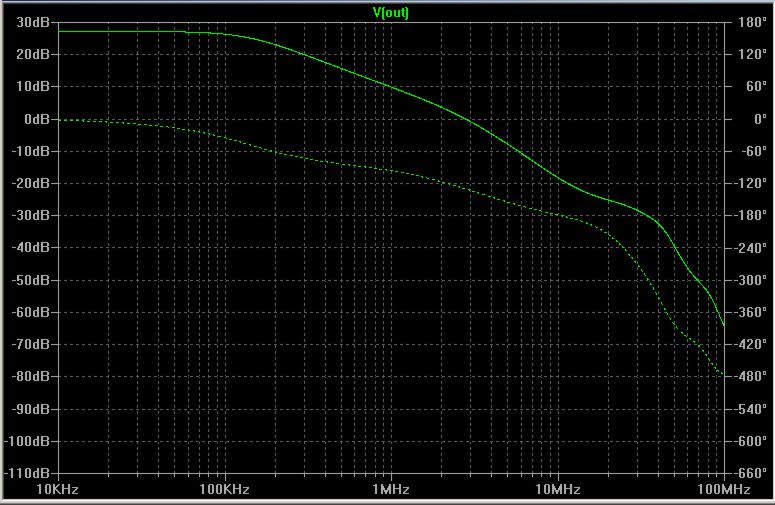775x505 pixels.
Task: Click the -300° phase axis label
Action: click(751, 280)
